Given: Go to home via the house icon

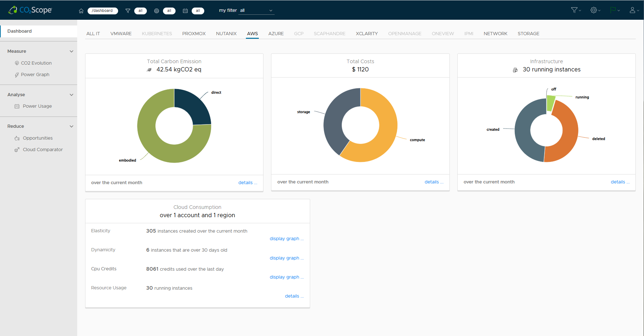Looking at the screenshot, I should [x=81, y=11].
